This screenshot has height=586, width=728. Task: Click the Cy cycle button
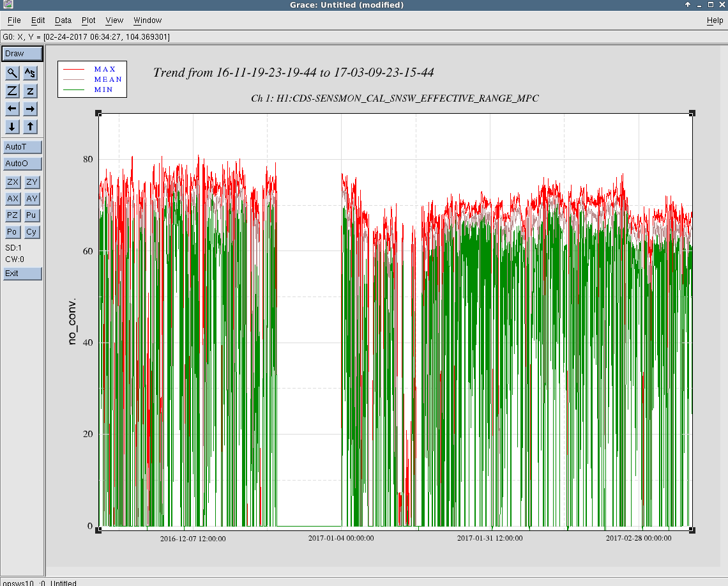[31, 232]
